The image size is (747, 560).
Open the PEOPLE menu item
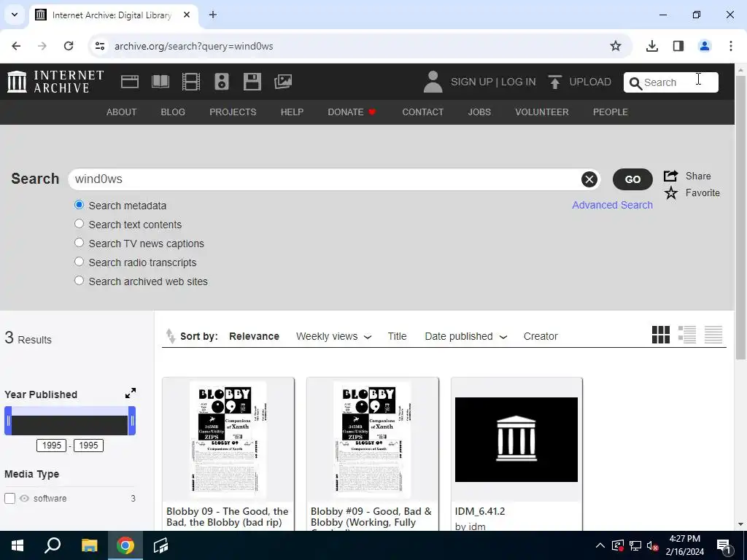pos(611,112)
